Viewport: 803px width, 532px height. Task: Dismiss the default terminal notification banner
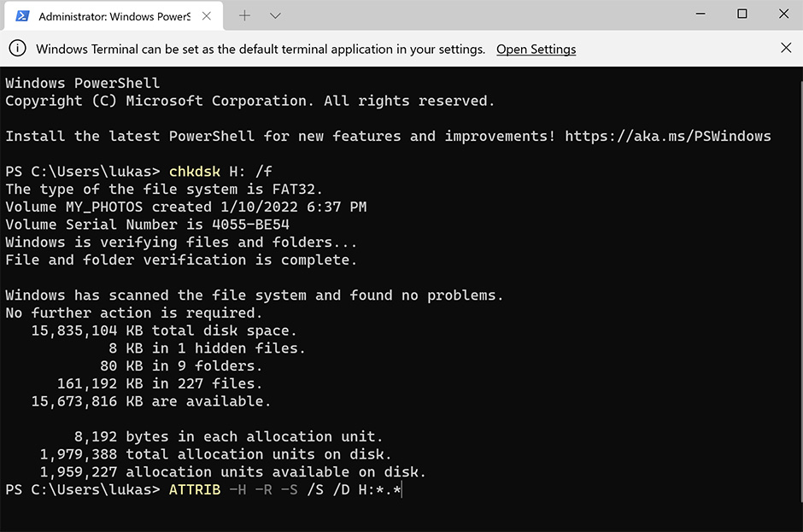tap(786, 48)
